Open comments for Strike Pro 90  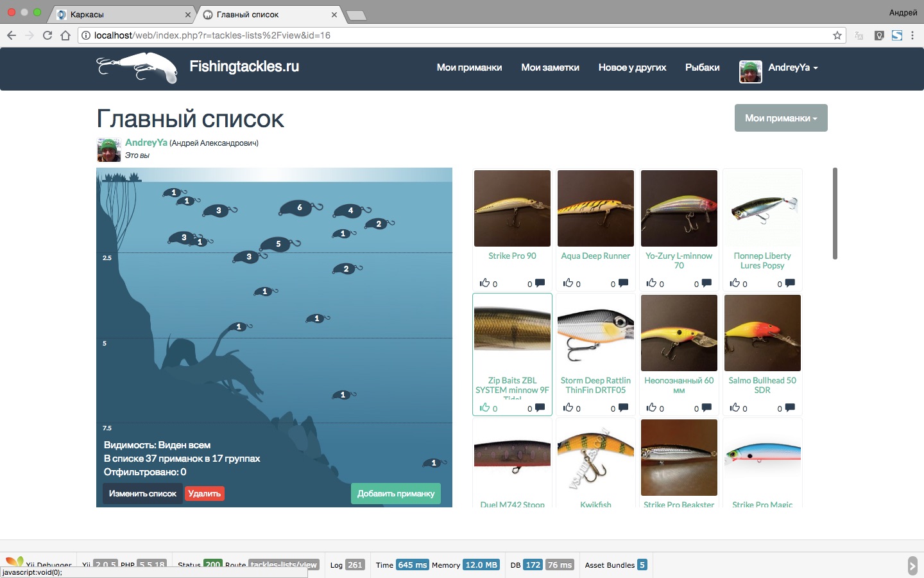point(540,283)
